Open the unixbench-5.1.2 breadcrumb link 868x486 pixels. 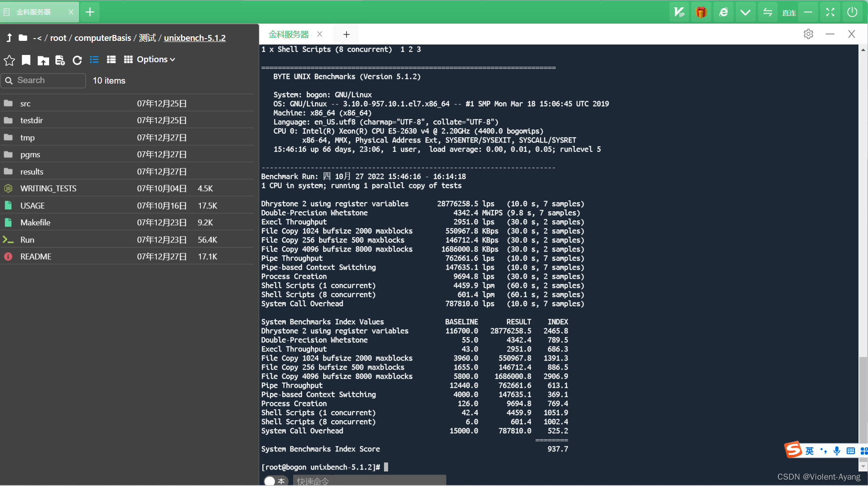click(x=195, y=38)
